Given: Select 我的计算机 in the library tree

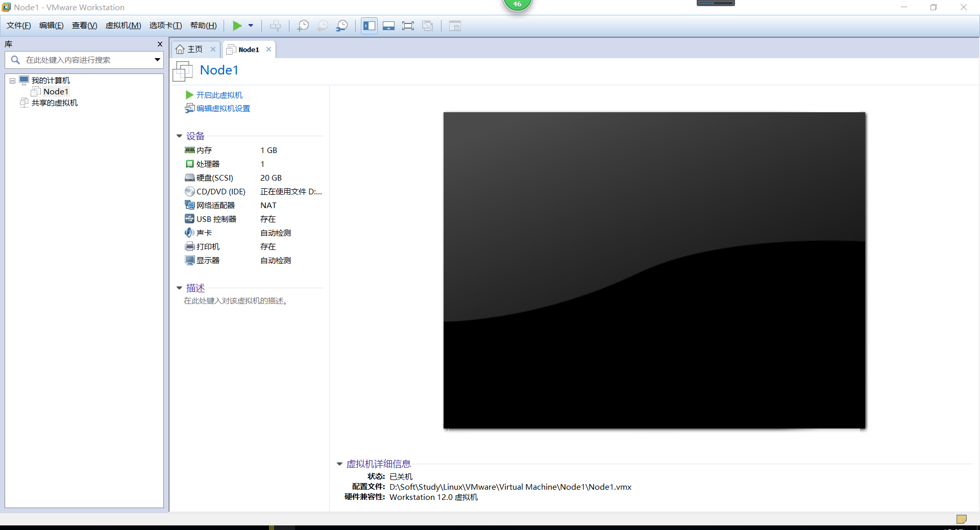Looking at the screenshot, I should click(x=51, y=81).
